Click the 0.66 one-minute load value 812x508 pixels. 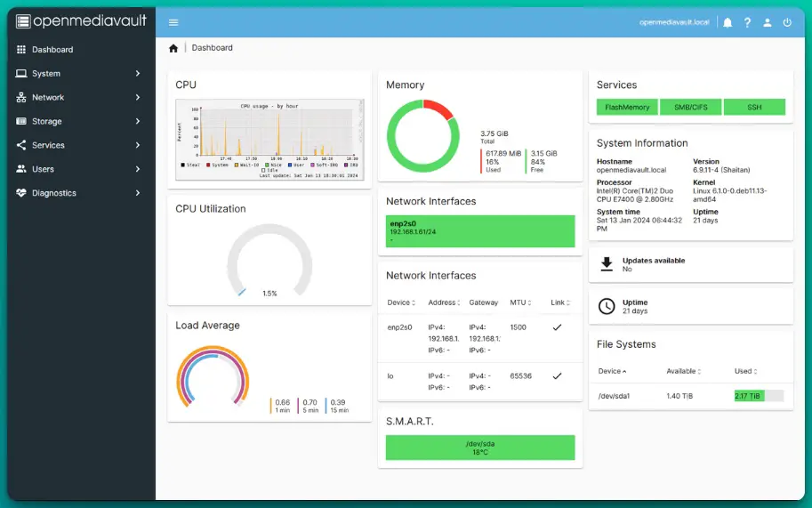click(282, 402)
